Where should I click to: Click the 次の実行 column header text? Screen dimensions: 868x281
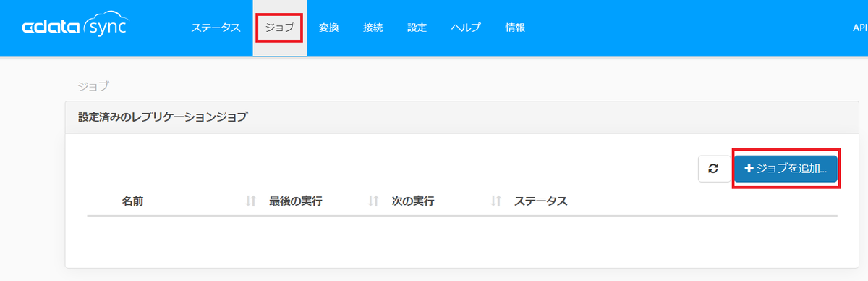pyautogui.click(x=412, y=201)
